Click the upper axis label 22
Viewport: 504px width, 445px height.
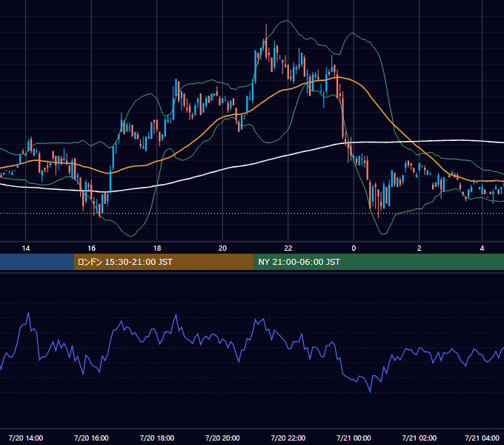[288, 248]
